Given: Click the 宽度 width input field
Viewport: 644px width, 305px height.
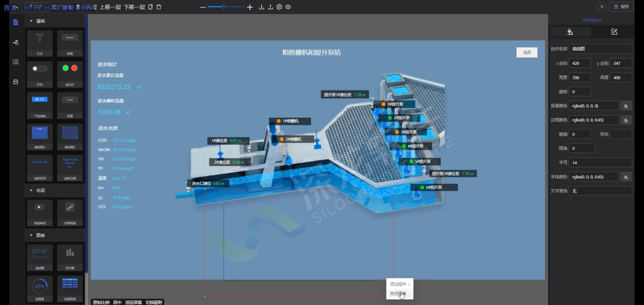Looking at the screenshot, I should (x=579, y=78).
